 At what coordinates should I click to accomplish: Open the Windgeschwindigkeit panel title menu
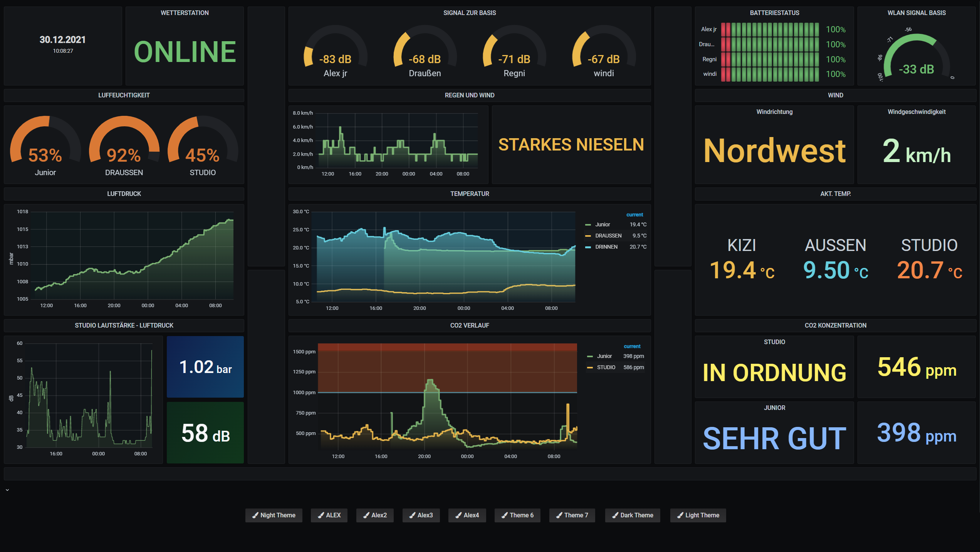click(x=916, y=112)
